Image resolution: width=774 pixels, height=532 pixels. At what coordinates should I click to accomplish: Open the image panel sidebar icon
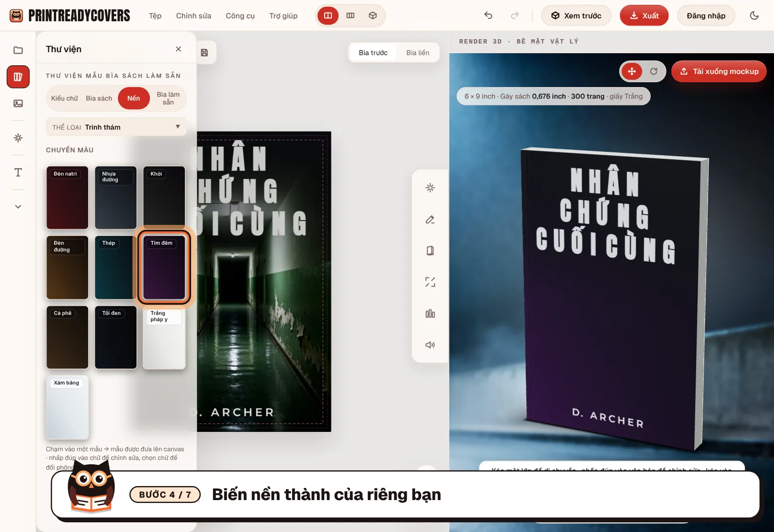18,103
